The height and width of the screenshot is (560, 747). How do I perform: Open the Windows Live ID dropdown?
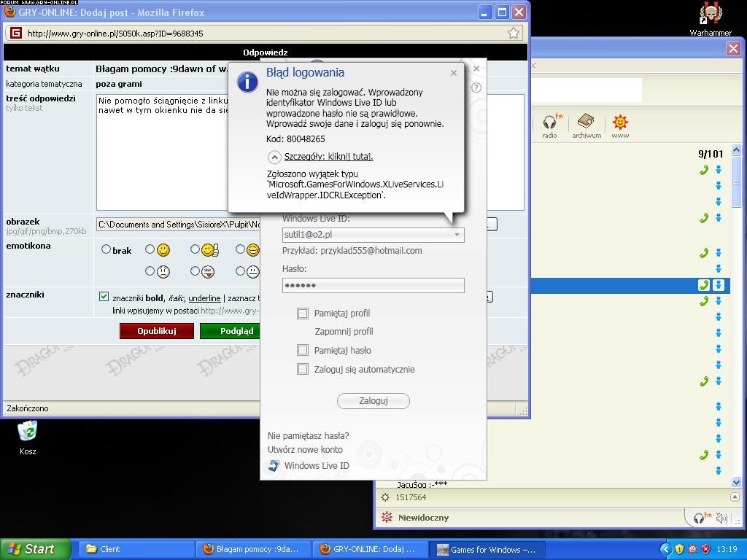click(x=457, y=235)
